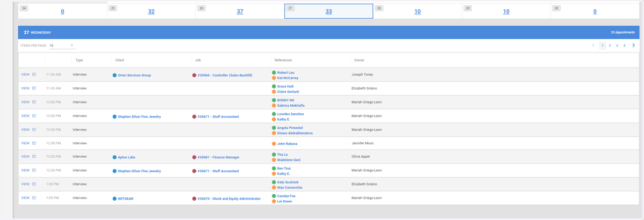Image resolution: width=644 pixels, height=220 pixels.
Task: Open reference Grace Hull
Action: click(x=285, y=86)
